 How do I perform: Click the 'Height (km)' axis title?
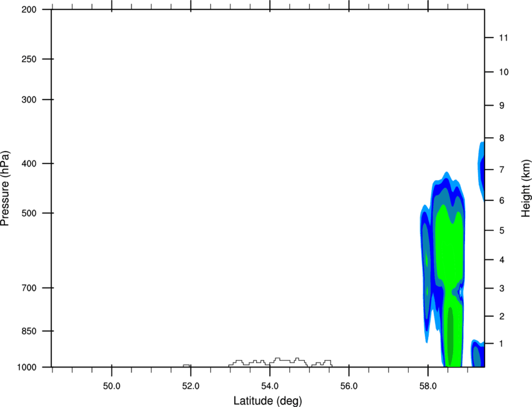[526, 188]
